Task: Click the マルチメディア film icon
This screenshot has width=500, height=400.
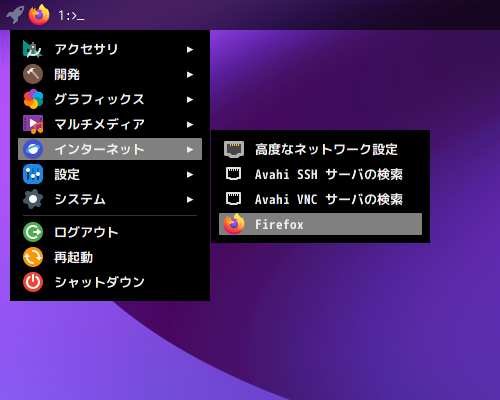Action: (x=33, y=124)
